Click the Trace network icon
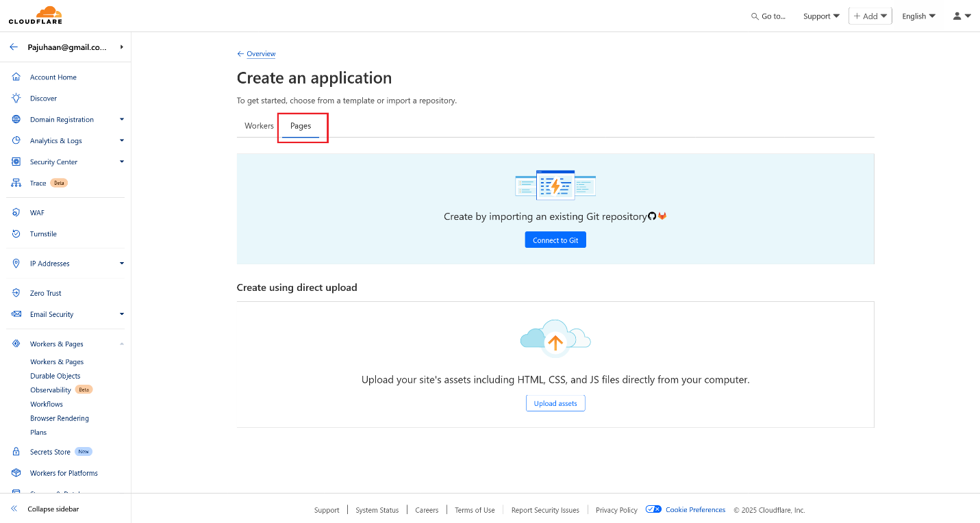Viewport: 980px width, 523px height. click(x=16, y=183)
